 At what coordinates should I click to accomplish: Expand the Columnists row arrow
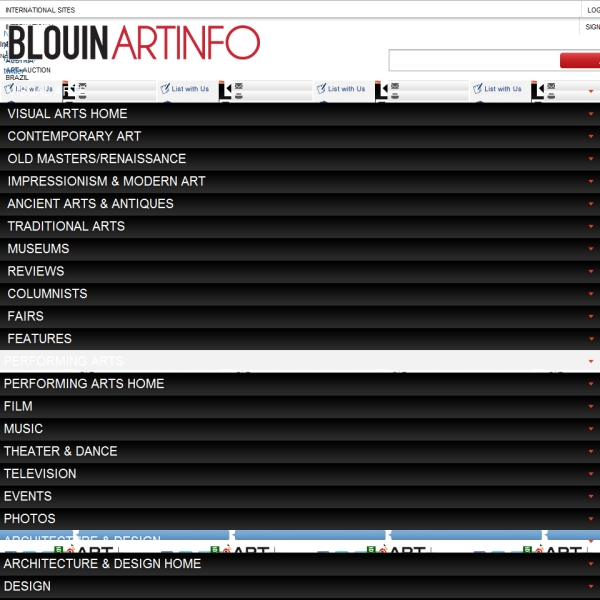coord(591,294)
